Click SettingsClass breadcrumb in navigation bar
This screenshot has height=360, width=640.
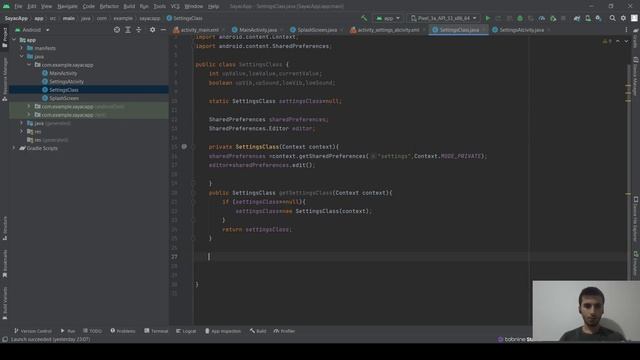[184, 18]
